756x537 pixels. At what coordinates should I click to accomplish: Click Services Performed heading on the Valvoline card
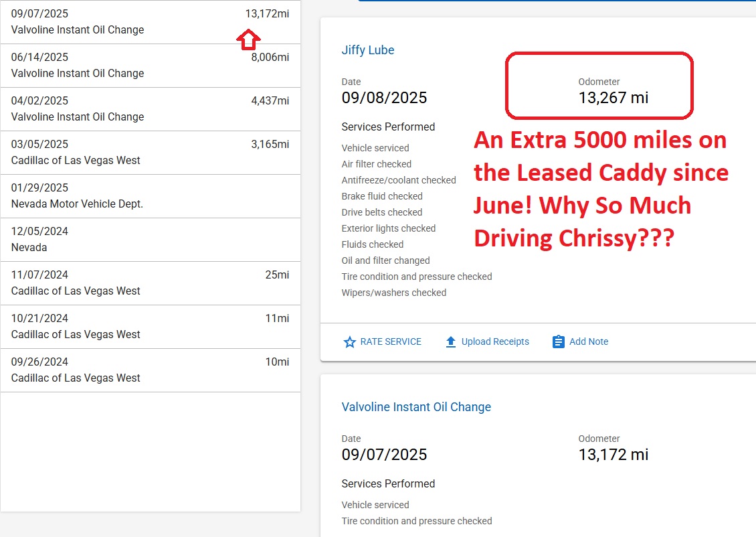point(388,484)
